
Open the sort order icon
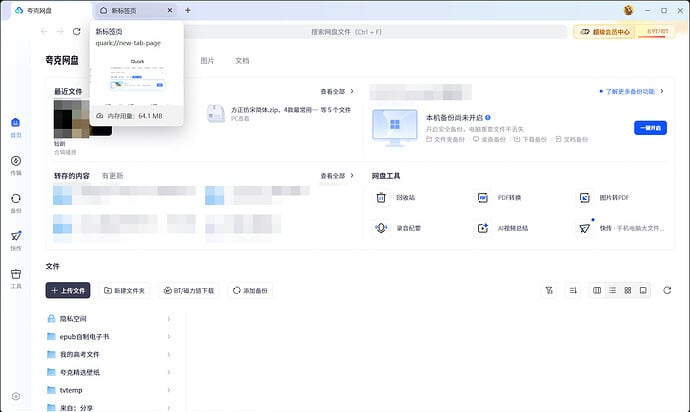[573, 291]
